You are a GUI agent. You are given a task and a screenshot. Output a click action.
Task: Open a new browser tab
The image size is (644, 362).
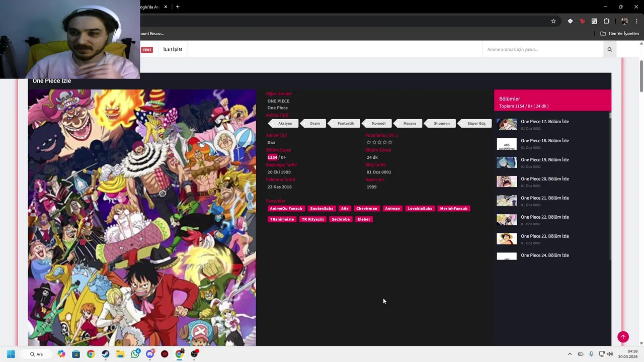point(178,7)
